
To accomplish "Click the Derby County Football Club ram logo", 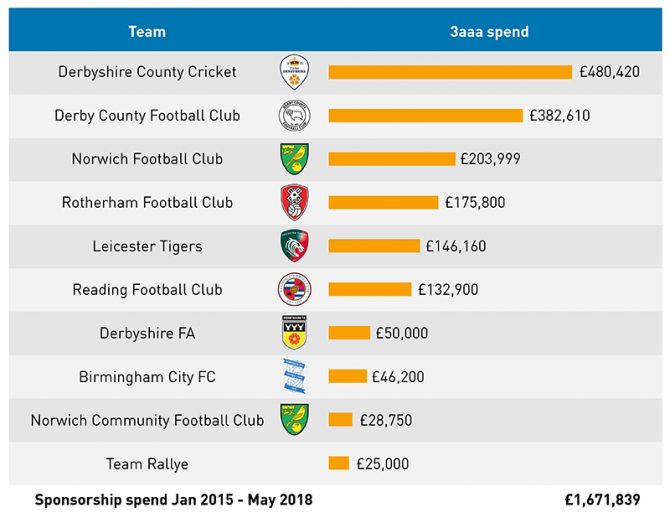I will pyautogui.click(x=294, y=116).
